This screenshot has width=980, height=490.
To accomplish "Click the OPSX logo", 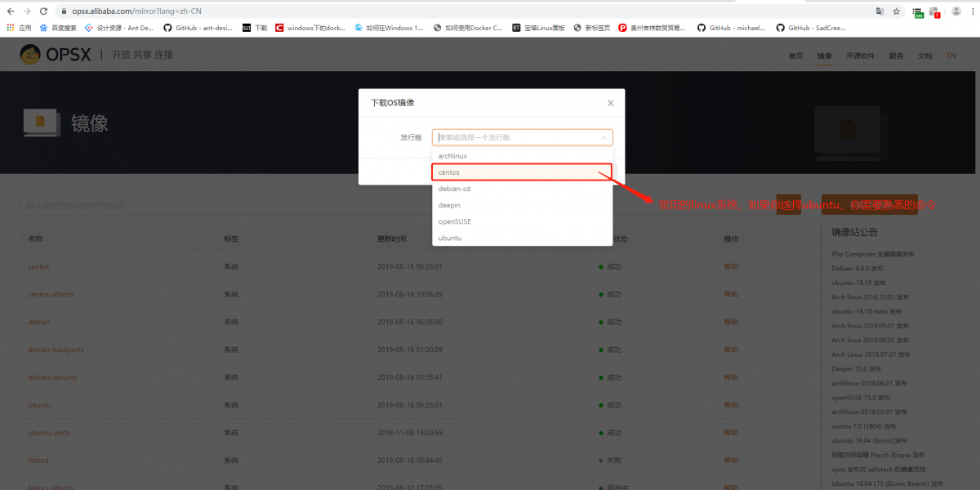I will click(x=55, y=55).
